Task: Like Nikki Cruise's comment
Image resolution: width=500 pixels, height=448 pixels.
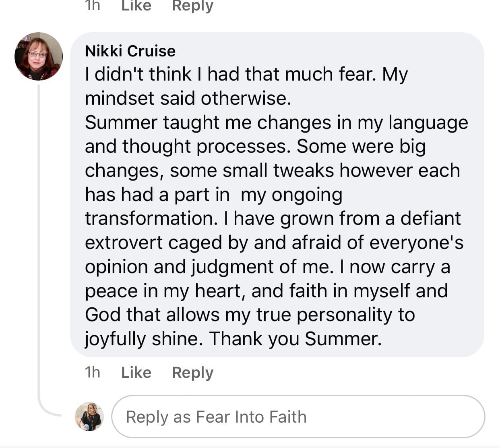Action: (x=136, y=372)
